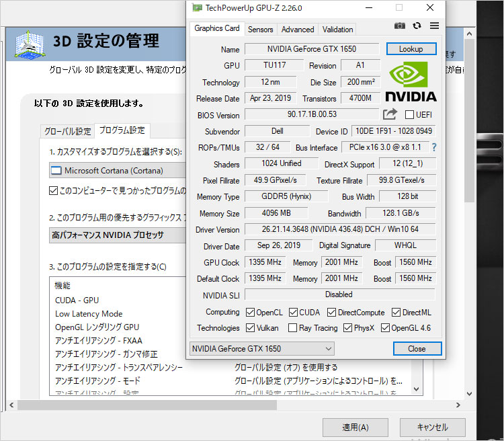Click the BIOS export share icon
This screenshot has height=441, width=504.
point(390,114)
